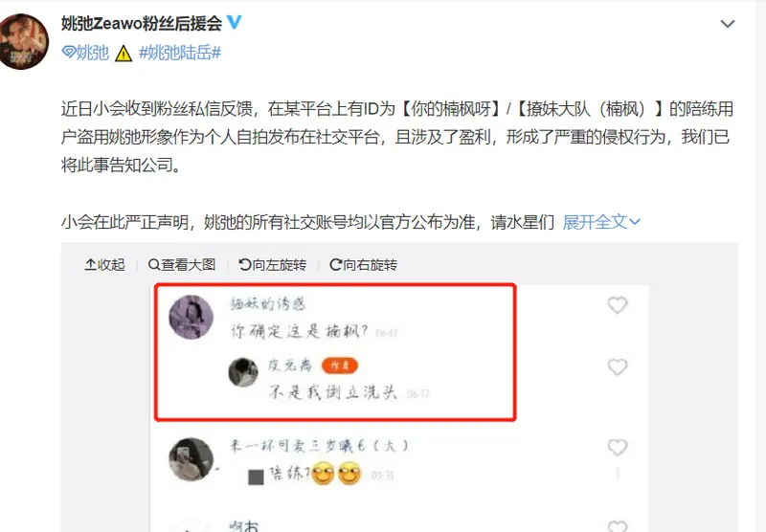
Task: Open the poster's profile avatar
Action: pyautogui.click(x=23, y=41)
